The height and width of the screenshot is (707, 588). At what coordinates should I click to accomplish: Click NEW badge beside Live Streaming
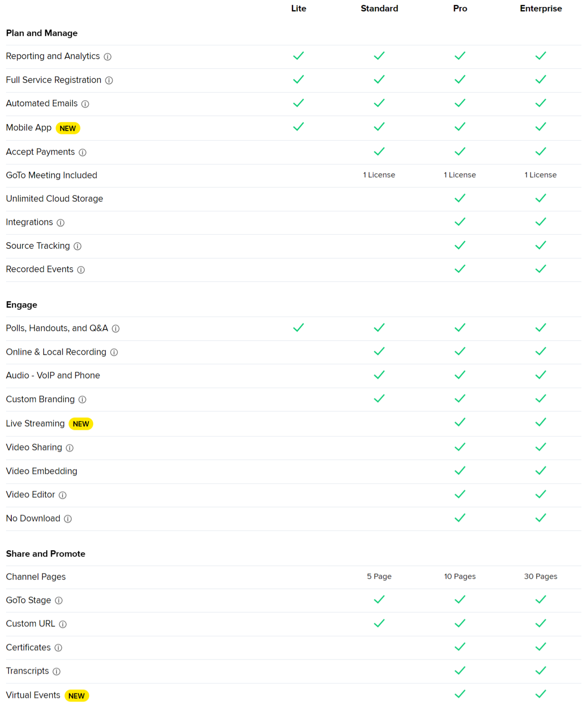point(81,424)
